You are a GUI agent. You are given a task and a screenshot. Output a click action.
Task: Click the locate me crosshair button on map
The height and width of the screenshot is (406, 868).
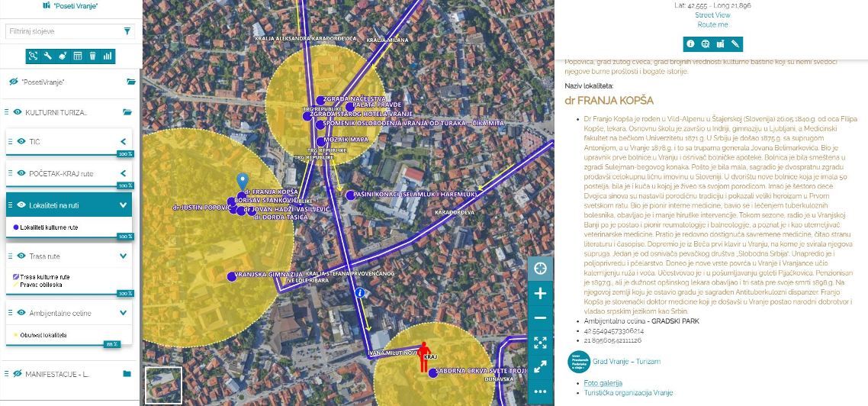[x=540, y=268]
